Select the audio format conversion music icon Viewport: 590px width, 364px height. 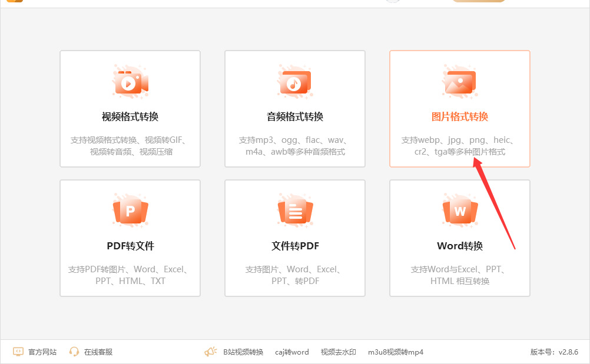[x=295, y=82]
